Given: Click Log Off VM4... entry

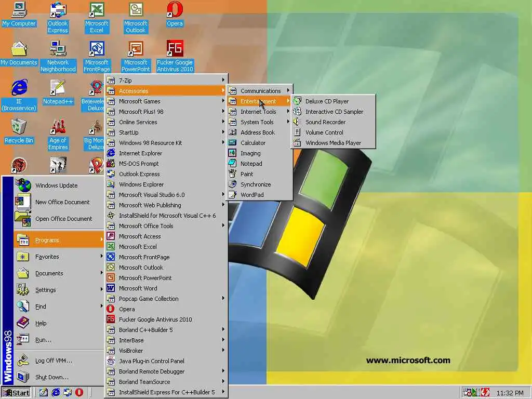Looking at the screenshot, I should (x=59, y=361).
